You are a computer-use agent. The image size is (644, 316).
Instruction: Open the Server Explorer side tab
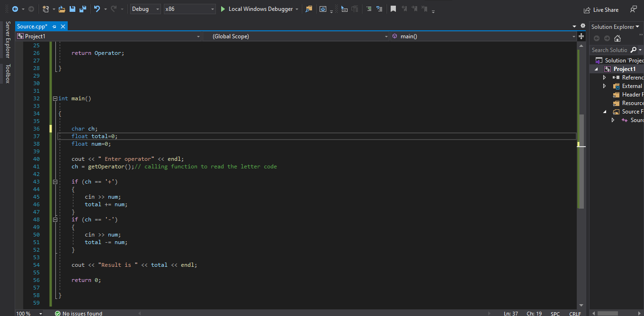[8, 39]
